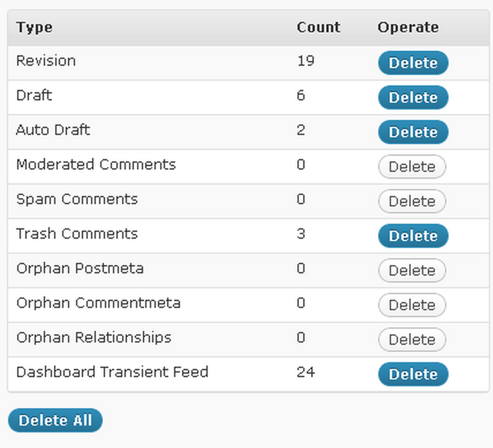Click Delete beside Moderated Comments

pyautogui.click(x=412, y=167)
